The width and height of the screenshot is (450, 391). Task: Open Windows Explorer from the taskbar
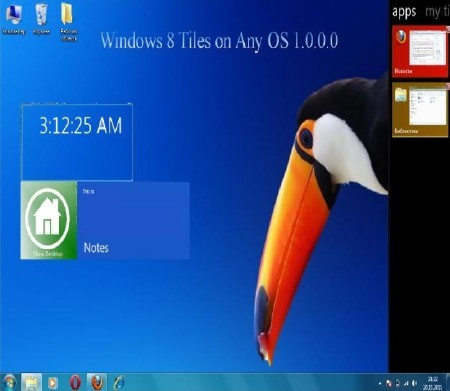31,382
